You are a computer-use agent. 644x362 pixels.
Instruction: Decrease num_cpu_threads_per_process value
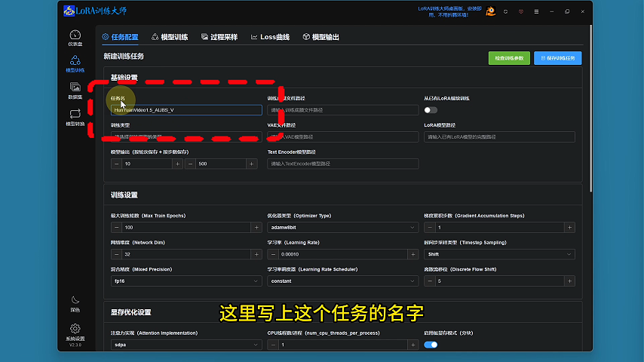[x=273, y=345]
